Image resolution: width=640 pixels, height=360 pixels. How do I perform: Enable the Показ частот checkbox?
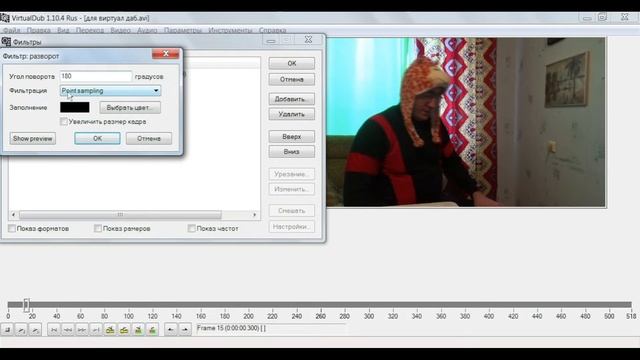point(191,229)
